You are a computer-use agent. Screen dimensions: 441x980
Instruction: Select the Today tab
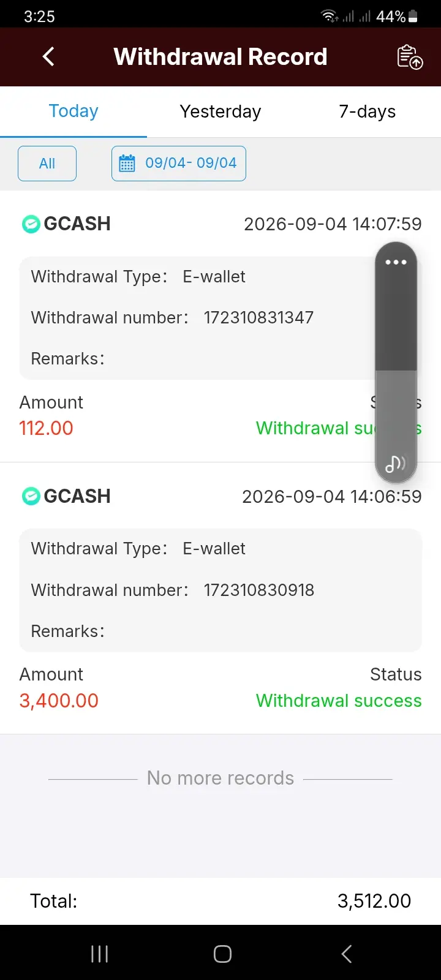point(73,111)
